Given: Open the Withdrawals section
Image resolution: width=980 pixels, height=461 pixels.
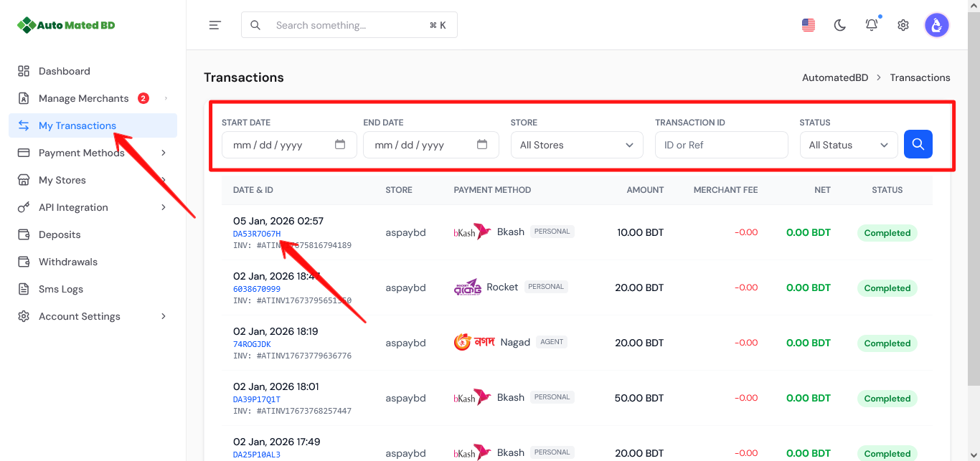Looking at the screenshot, I should pos(66,261).
